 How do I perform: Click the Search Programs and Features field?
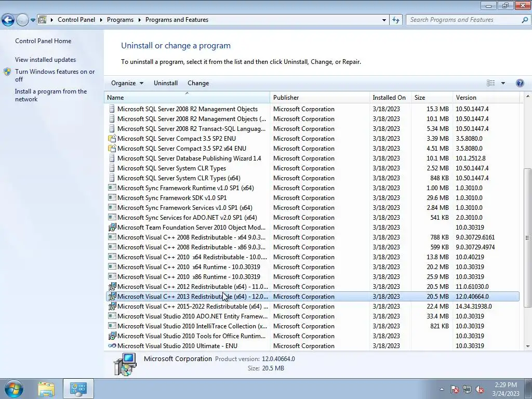(463, 20)
